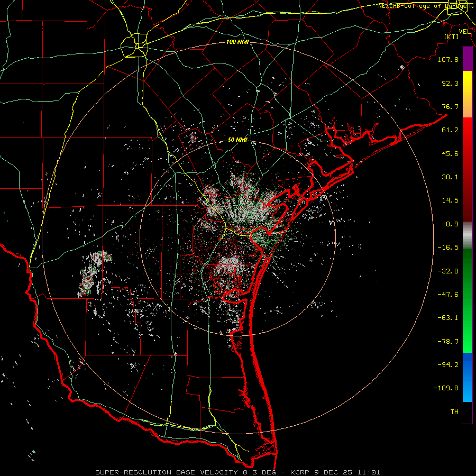Click the 45.6 velocity scale value
Screen dimensions: 476x476
[450, 153]
